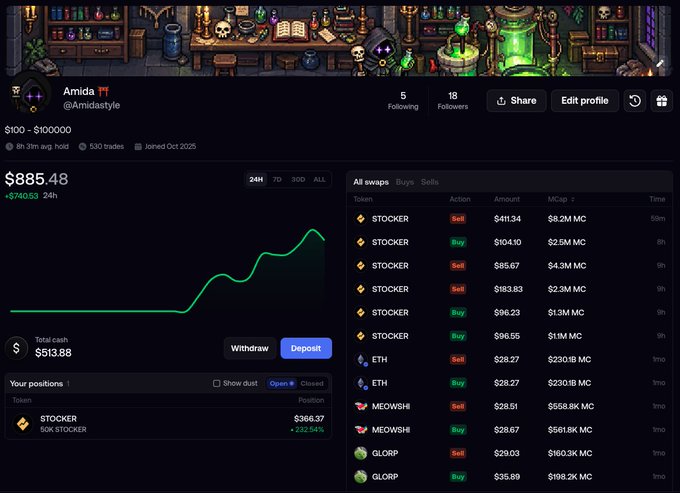Select the 24H chart range
This screenshot has width=680, height=493.
tap(256, 179)
